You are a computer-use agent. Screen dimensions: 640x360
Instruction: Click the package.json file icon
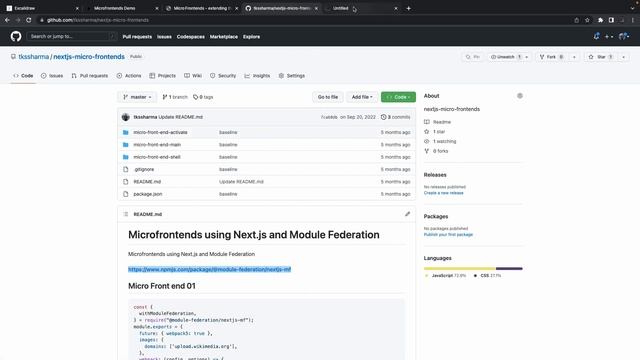(126, 194)
